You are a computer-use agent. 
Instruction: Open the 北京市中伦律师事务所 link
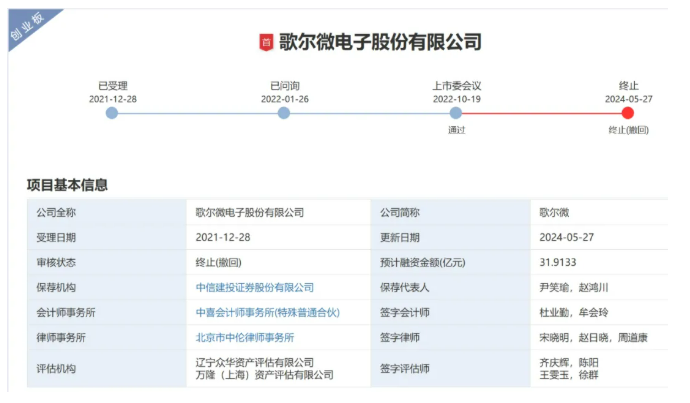point(245,338)
